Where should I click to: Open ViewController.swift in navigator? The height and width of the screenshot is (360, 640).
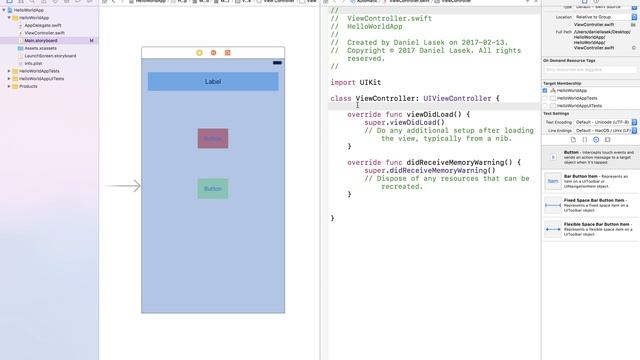[x=44, y=33]
